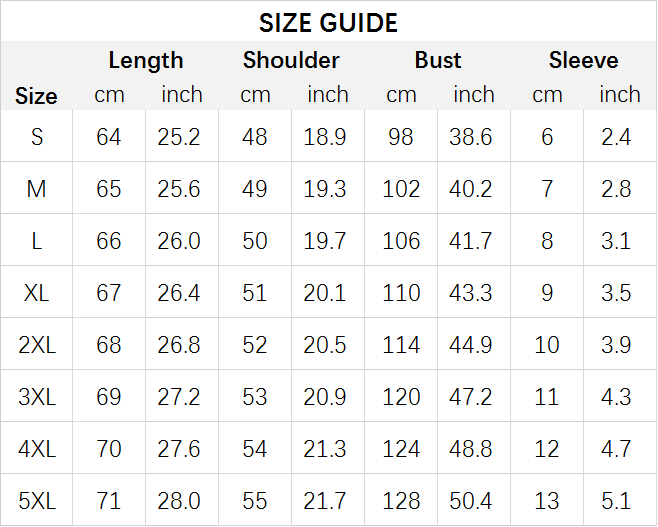
Task: Click sleeve value 13 cm for 5XL
Action: pyautogui.click(x=547, y=501)
